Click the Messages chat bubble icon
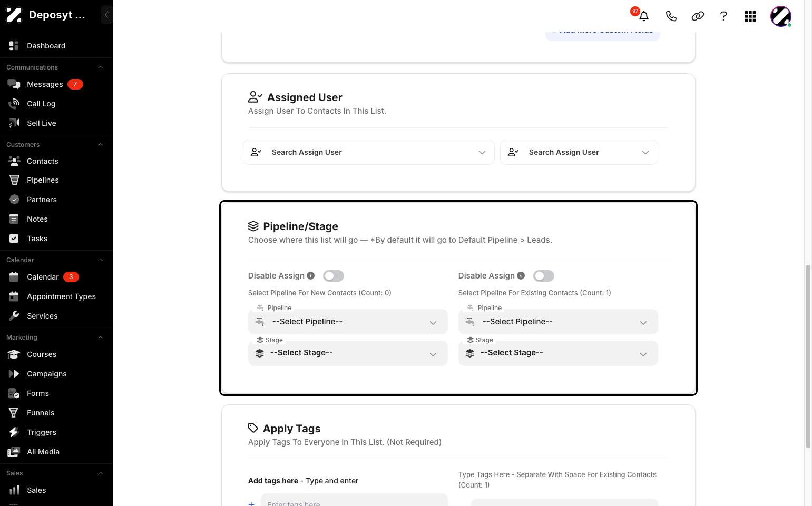812x506 pixels. [14, 84]
